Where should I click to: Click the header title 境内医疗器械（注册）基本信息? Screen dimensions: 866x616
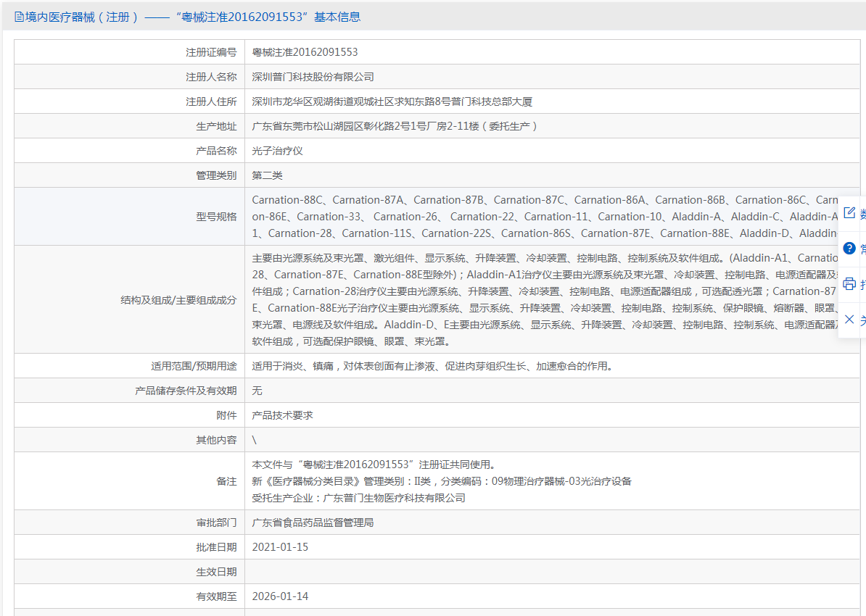(x=193, y=17)
